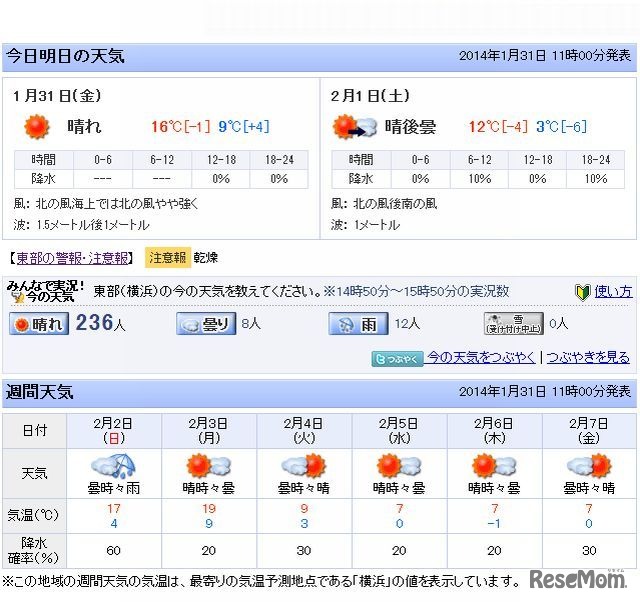Click the 1月31日(金) date heading

[57, 96]
